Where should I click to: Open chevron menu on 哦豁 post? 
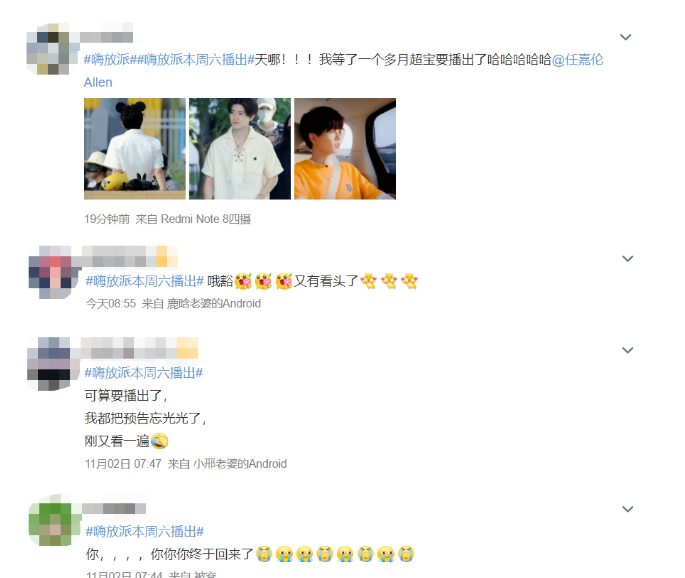point(627,259)
